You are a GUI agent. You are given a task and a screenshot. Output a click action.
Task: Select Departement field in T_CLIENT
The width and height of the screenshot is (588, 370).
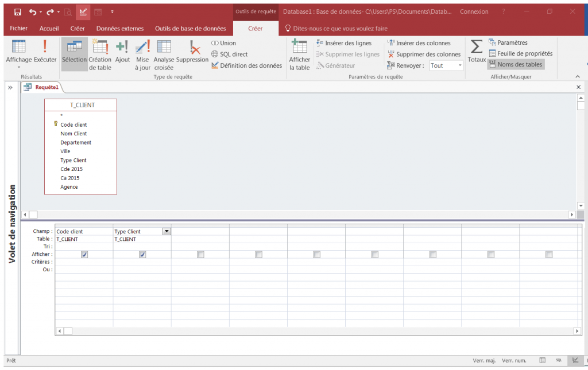coord(76,143)
